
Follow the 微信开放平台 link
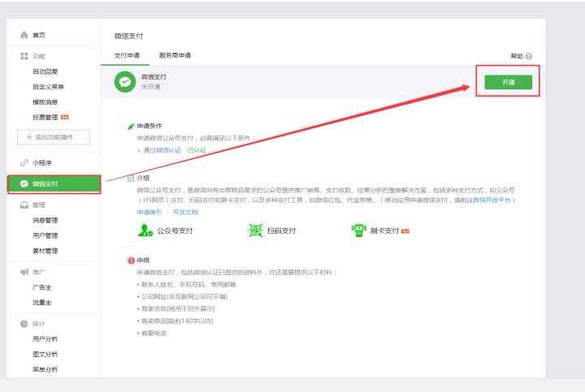[x=492, y=200]
